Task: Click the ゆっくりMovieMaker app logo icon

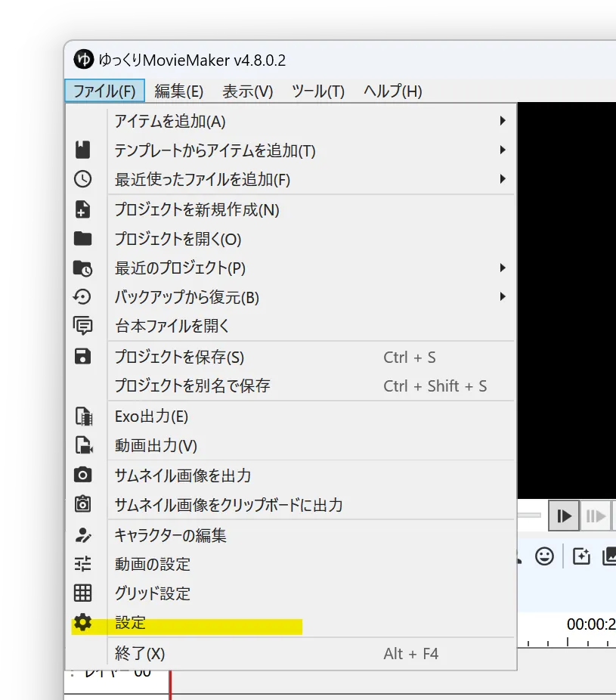Action: click(84, 59)
